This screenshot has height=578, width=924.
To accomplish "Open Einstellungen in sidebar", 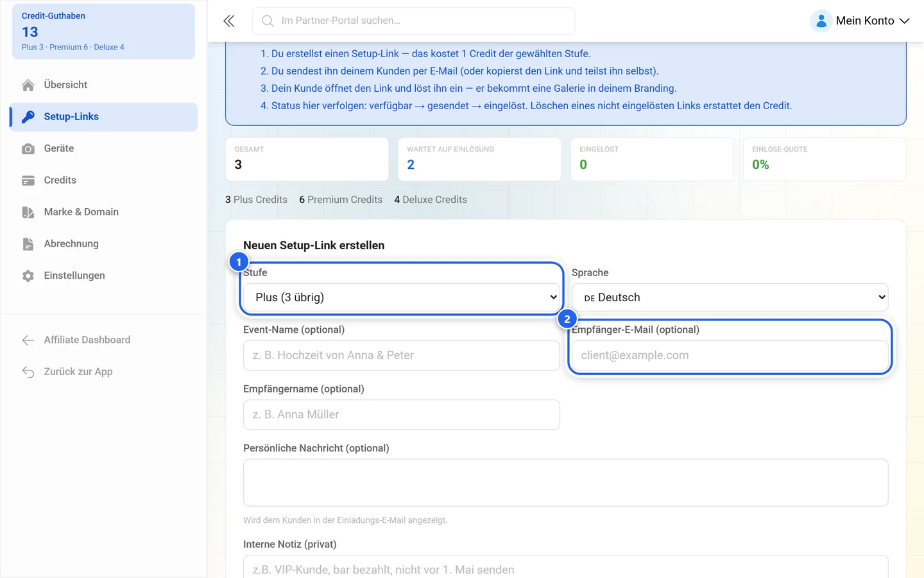I will [103, 276].
